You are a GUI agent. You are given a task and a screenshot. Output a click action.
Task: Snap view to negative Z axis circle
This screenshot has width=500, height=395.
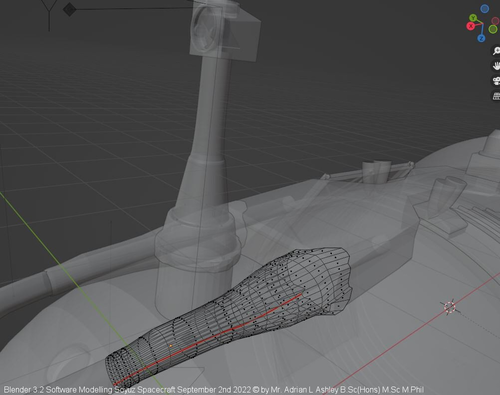485,9
